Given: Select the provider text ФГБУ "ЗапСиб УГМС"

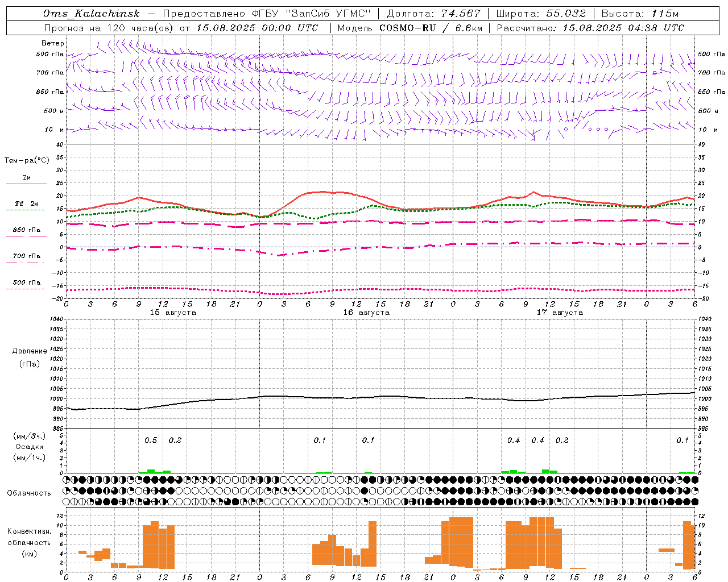Looking at the screenshot, I should pos(311,14).
